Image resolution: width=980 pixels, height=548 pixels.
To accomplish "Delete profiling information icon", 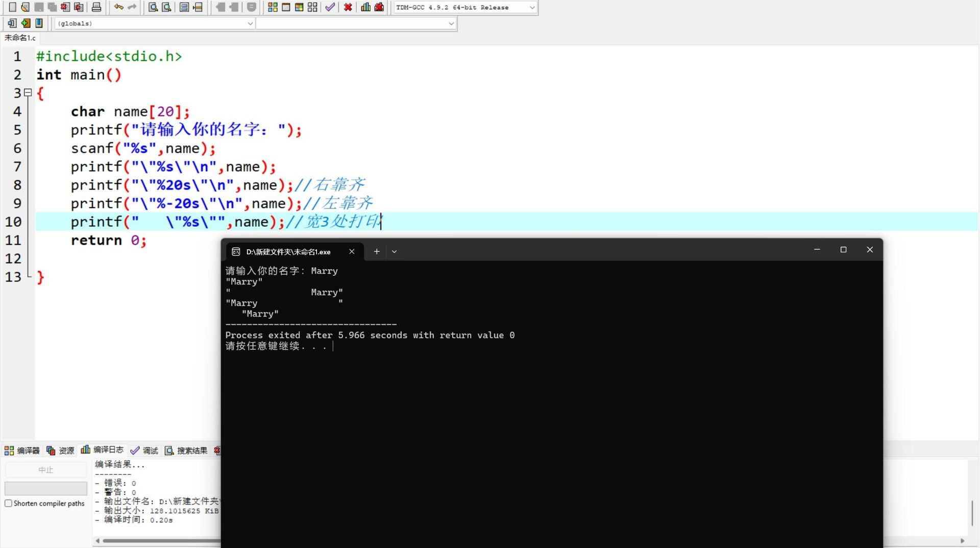I will 379,7.
